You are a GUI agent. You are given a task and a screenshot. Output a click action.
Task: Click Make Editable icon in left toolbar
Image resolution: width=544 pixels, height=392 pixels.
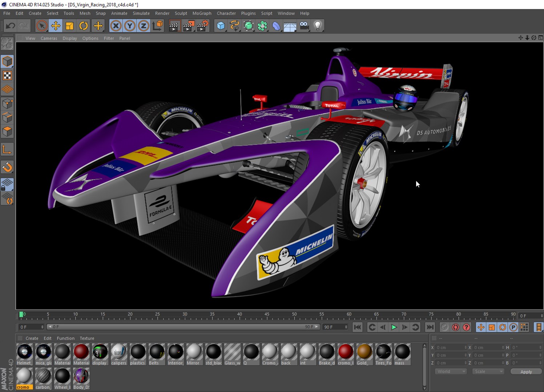pos(7,44)
